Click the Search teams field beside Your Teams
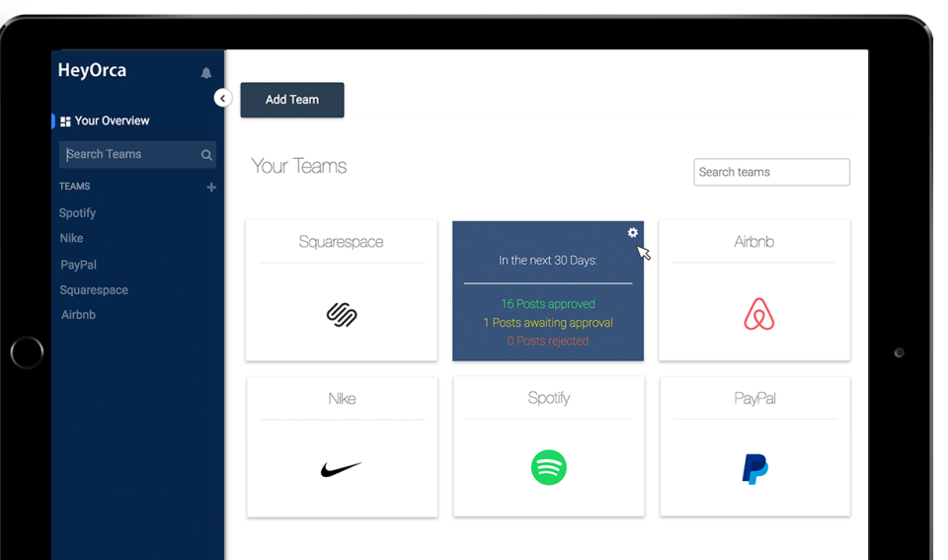Image resolution: width=948 pixels, height=560 pixels. coord(771,173)
